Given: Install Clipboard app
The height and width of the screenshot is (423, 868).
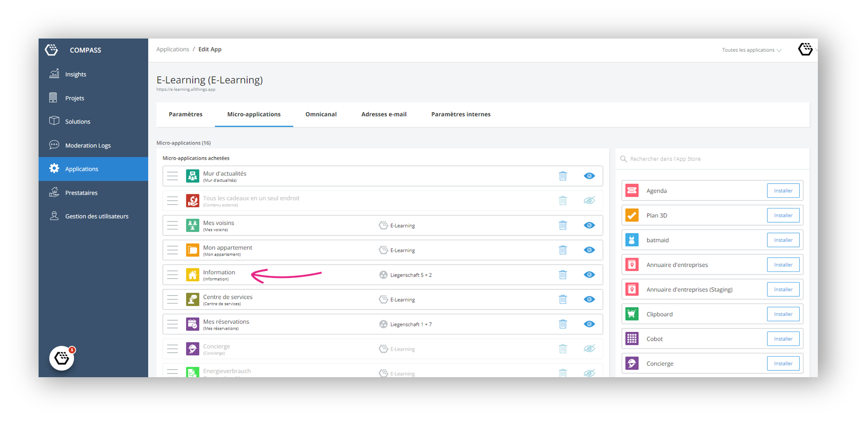Looking at the screenshot, I should tap(783, 314).
